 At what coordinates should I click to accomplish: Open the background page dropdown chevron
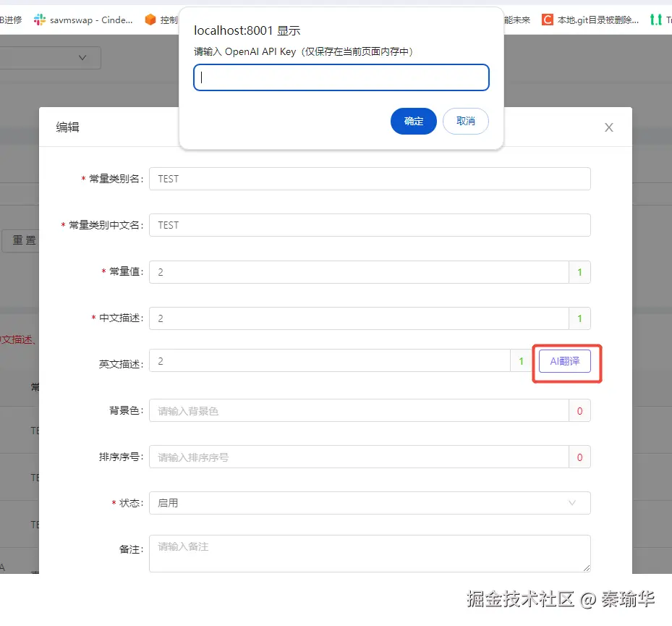point(82,58)
